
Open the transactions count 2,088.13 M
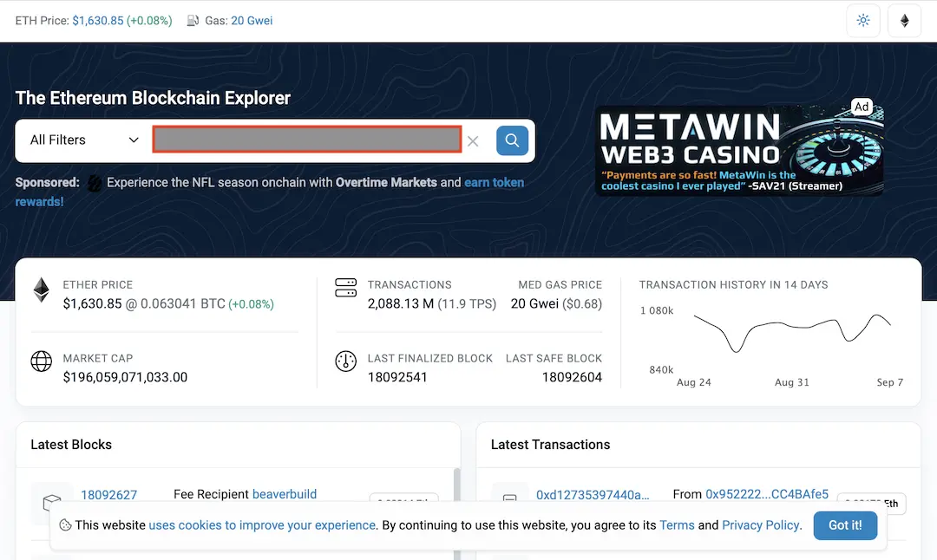pos(400,304)
